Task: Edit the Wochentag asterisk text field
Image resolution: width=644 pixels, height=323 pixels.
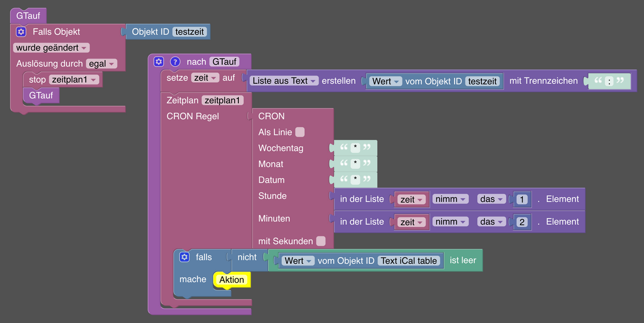Action: 355,148
